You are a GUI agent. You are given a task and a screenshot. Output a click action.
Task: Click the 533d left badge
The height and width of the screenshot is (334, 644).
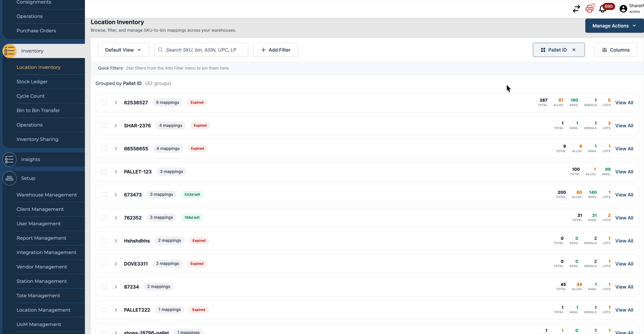[x=192, y=194]
